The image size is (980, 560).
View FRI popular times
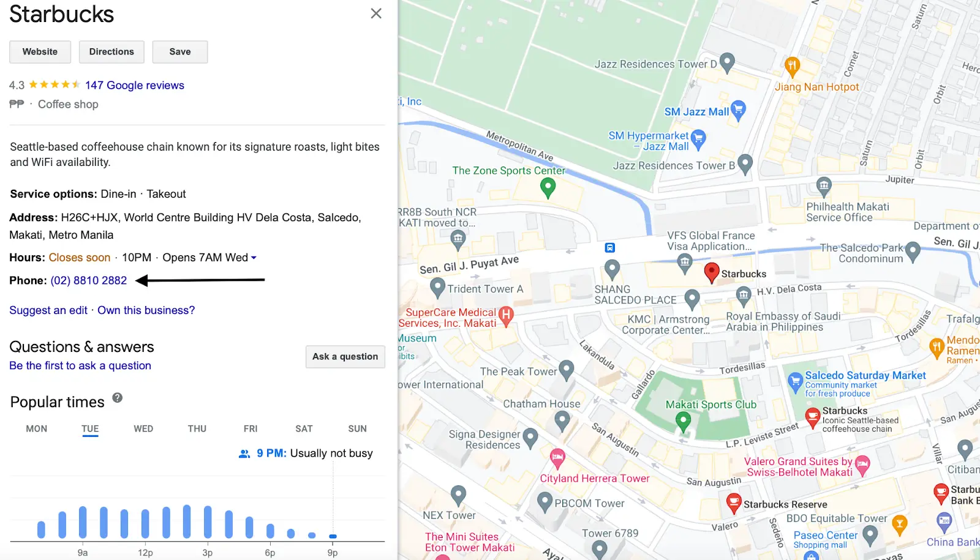tap(251, 429)
